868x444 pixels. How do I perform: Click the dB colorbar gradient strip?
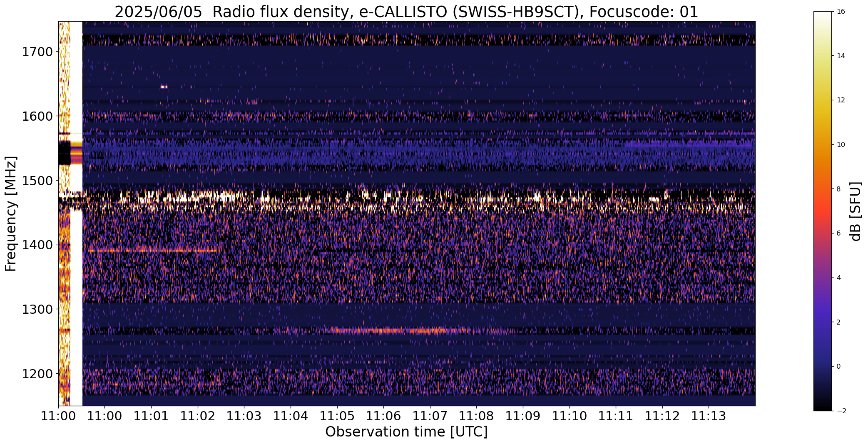point(823,211)
